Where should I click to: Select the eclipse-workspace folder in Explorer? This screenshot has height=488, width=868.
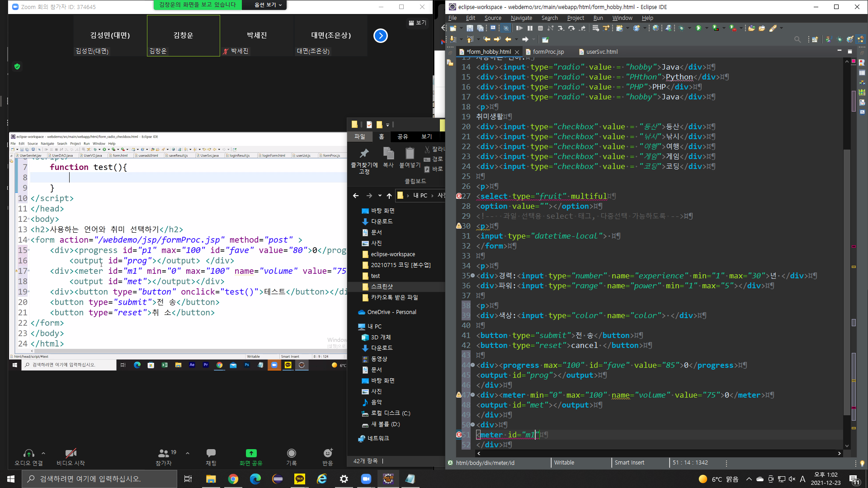[x=392, y=254]
